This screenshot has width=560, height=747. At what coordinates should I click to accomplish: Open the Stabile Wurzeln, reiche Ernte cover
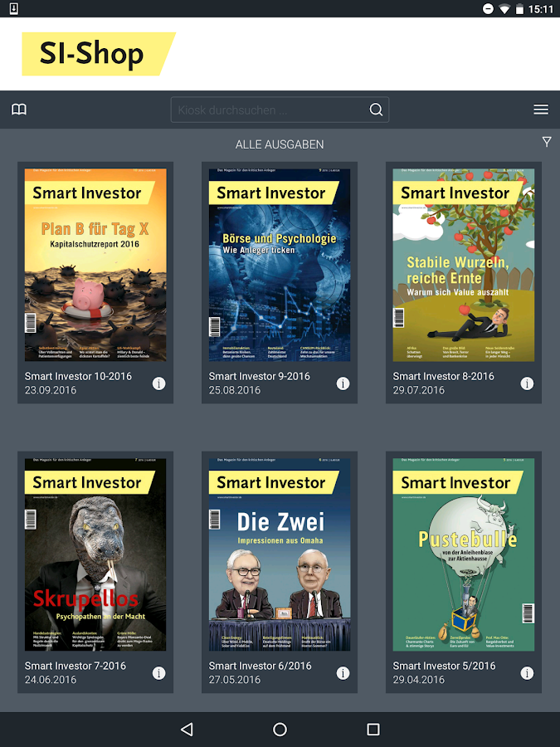pos(463,265)
